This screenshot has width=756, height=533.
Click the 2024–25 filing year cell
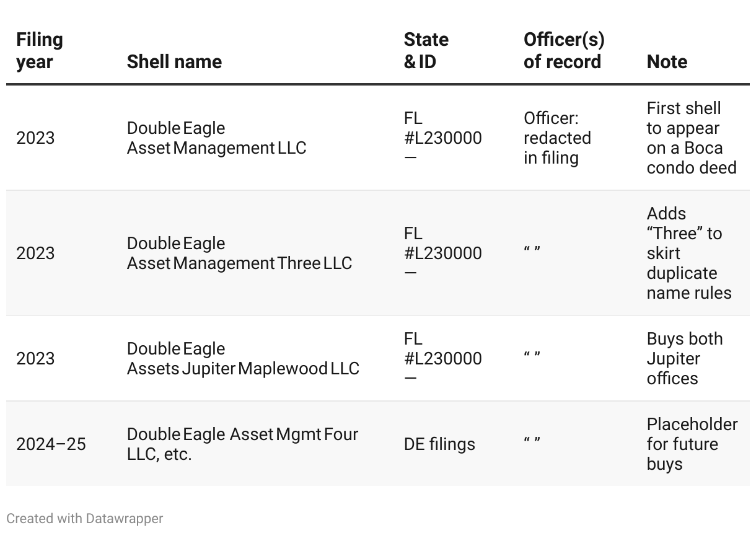point(51,444)
